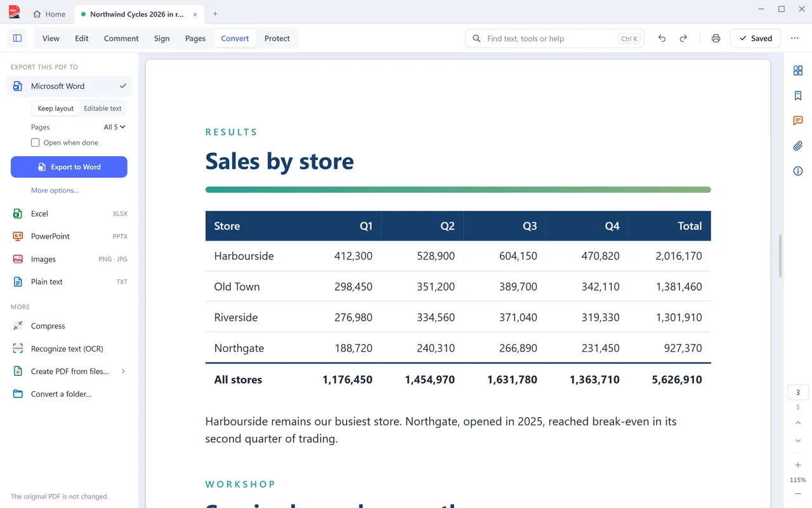Select Microsoft Word export format

tap(69, 86)
